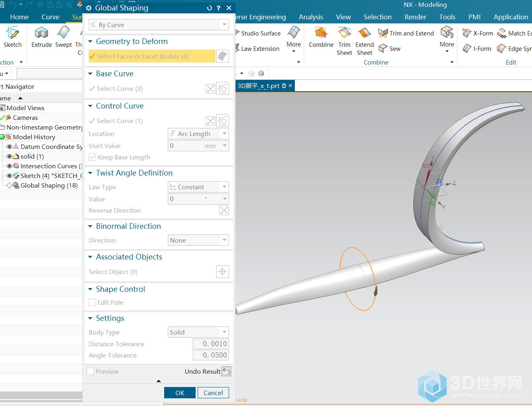This screenshot has width=532, height=408.
Task: Click the Reverse Direction twist icon
Action: tap(224, 210)
